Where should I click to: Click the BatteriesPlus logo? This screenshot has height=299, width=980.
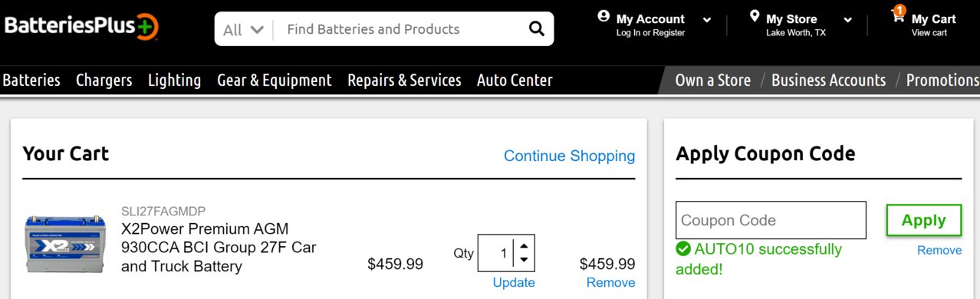pos(81,27)
